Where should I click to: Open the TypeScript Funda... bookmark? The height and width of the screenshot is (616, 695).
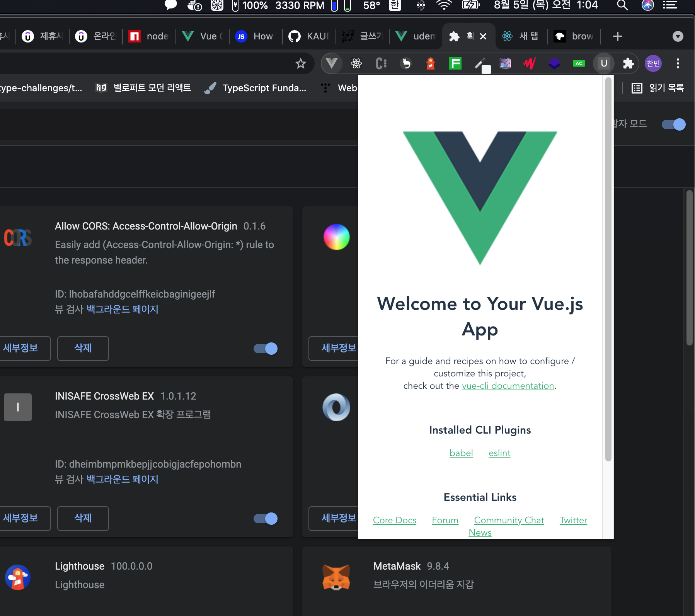pos(256,88)
